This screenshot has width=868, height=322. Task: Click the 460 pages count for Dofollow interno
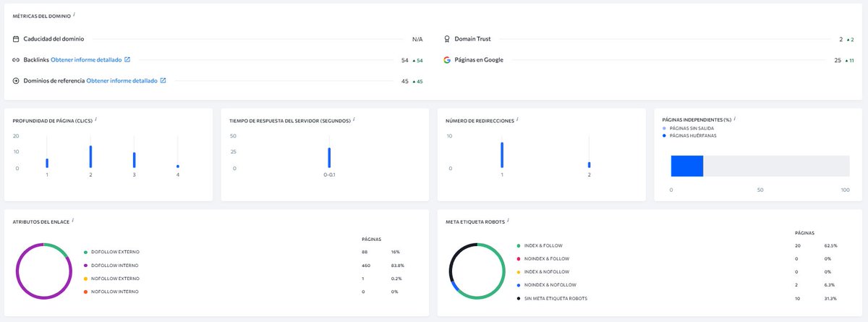coord(366,266)
